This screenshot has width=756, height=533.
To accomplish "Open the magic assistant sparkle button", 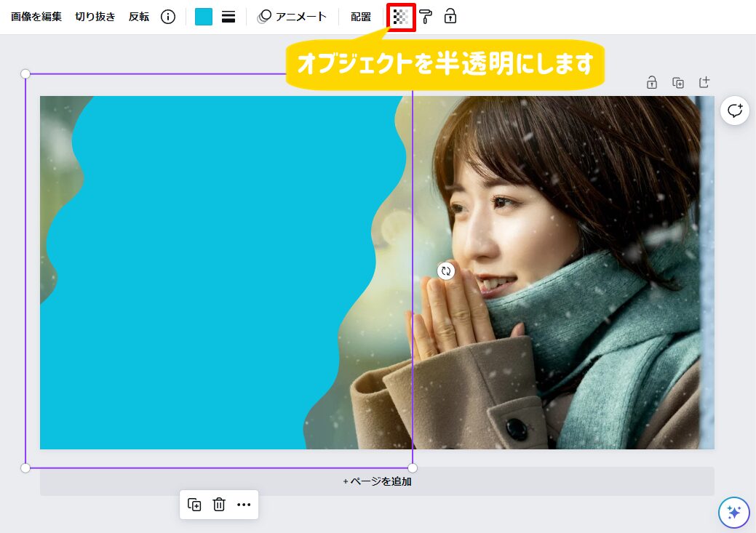I will click(734, 513).
